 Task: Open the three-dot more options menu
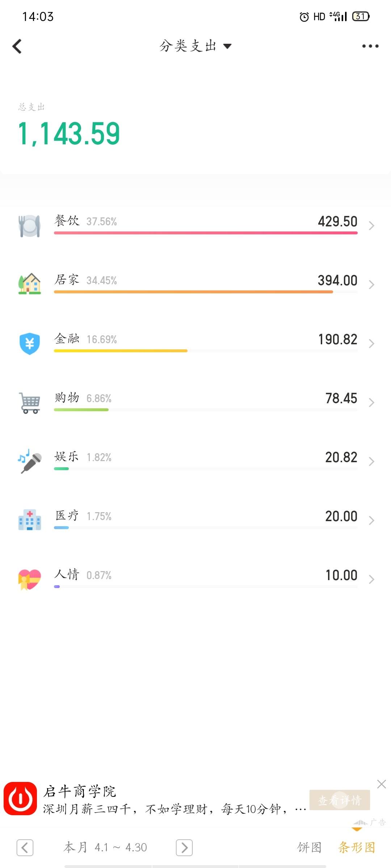(370, 46)
